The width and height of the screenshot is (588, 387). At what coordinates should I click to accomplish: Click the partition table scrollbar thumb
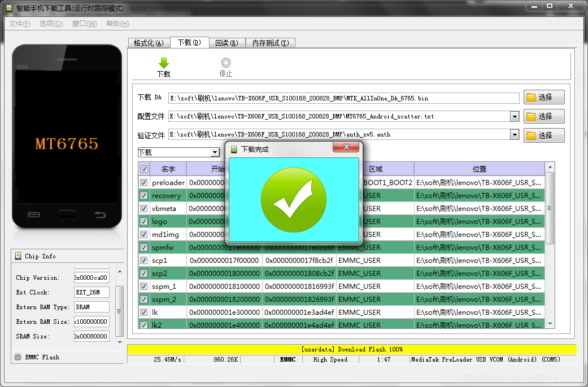[x=550, y=208]
